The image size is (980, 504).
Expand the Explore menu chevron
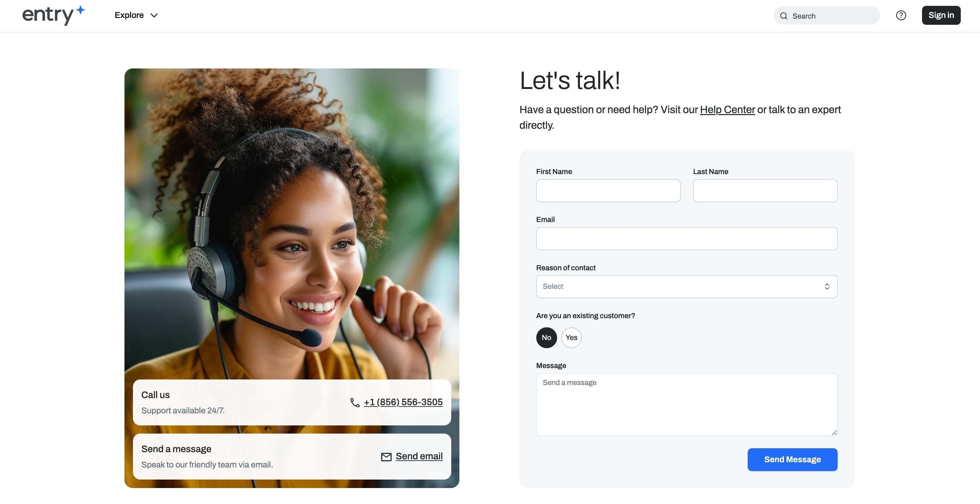[154, 16]
